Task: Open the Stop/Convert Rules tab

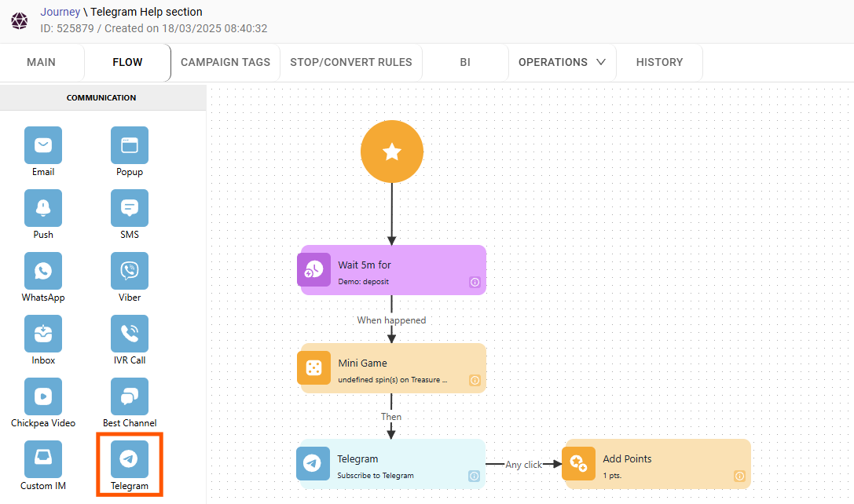Action: pos(351,62)
